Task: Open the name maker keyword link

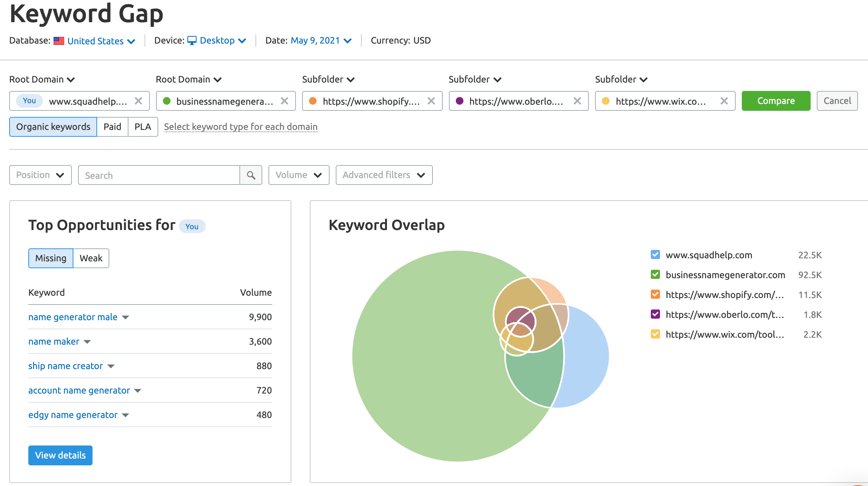Action: point(54,342)
